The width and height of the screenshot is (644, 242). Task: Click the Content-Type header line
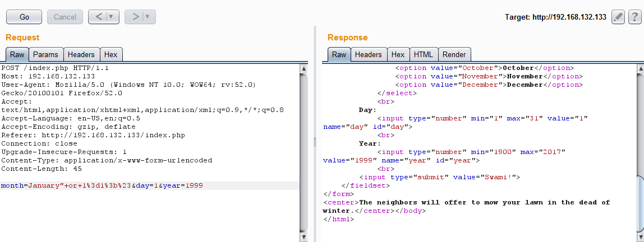107,160
